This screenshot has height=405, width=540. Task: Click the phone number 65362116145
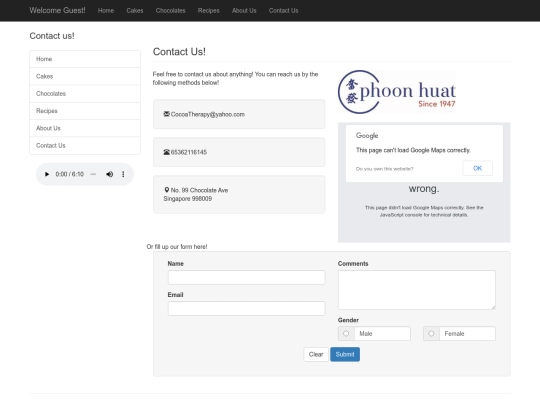point(189,152)
